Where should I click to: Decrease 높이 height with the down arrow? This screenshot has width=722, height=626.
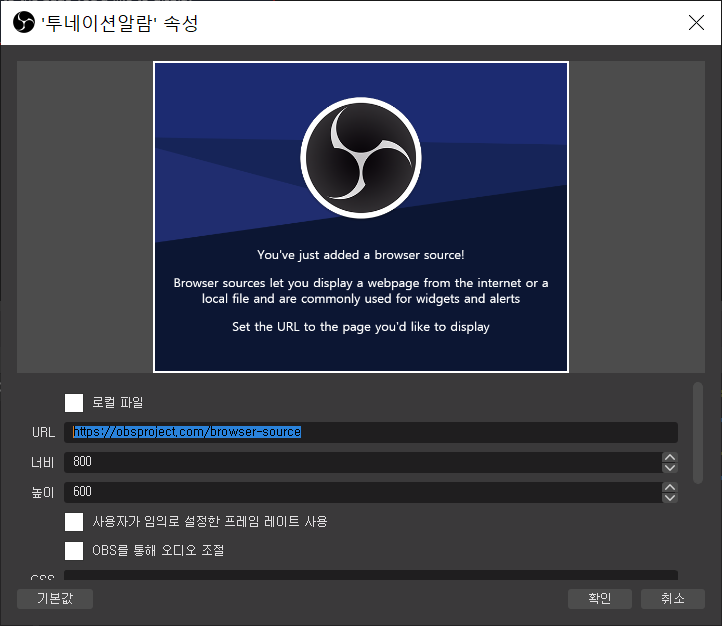click(670, 498)
